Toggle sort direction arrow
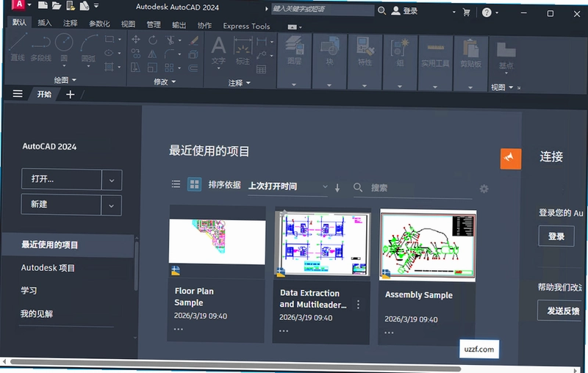Screen dimensions: 588x373 337,188
